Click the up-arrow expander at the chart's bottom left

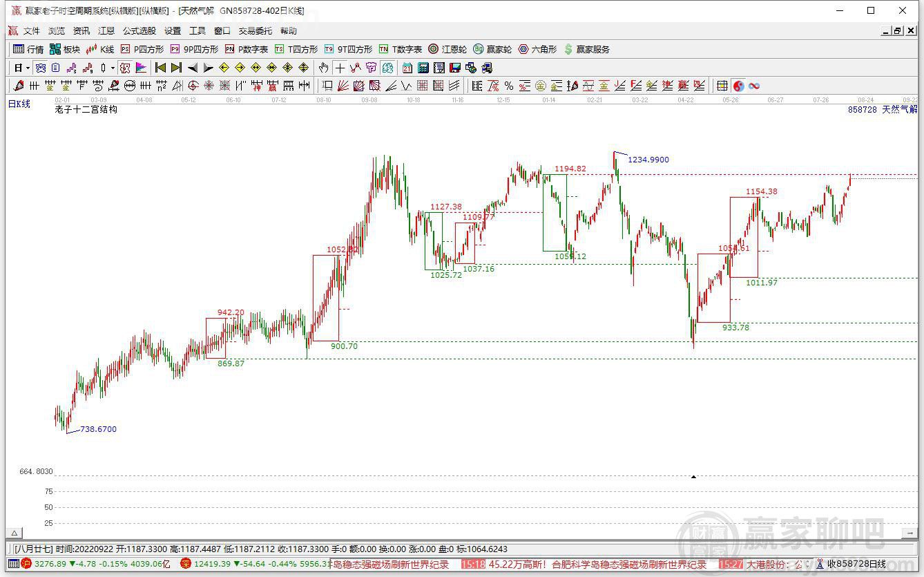coord(14,533)
